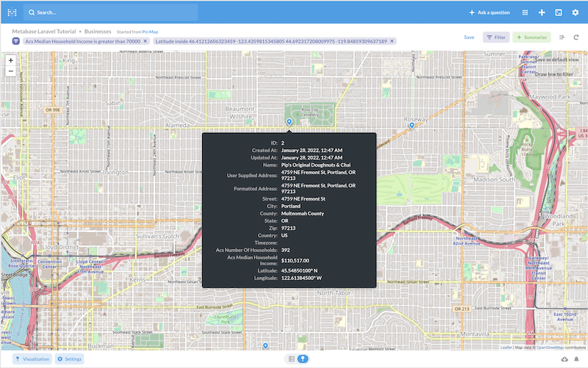Image resolution: width=588 pixels, height=368 pixels.
Task: Click the County value Multnomah County
Action: [x=303, y=213]
